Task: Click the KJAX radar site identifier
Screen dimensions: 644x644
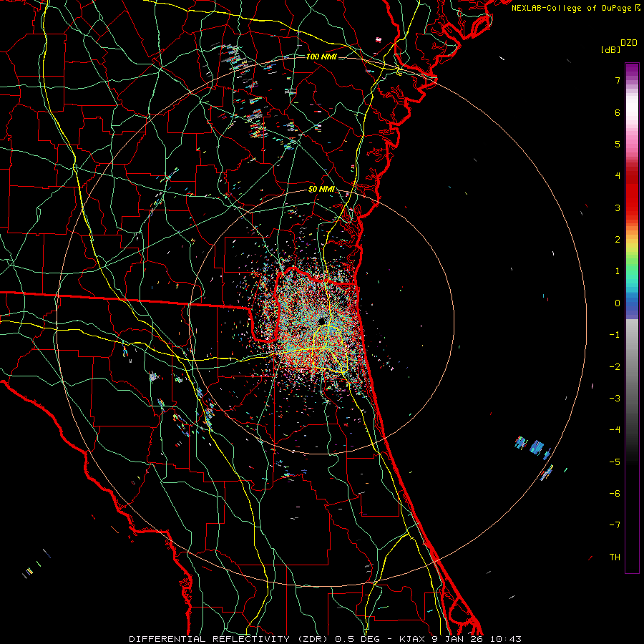Action: 413,639
